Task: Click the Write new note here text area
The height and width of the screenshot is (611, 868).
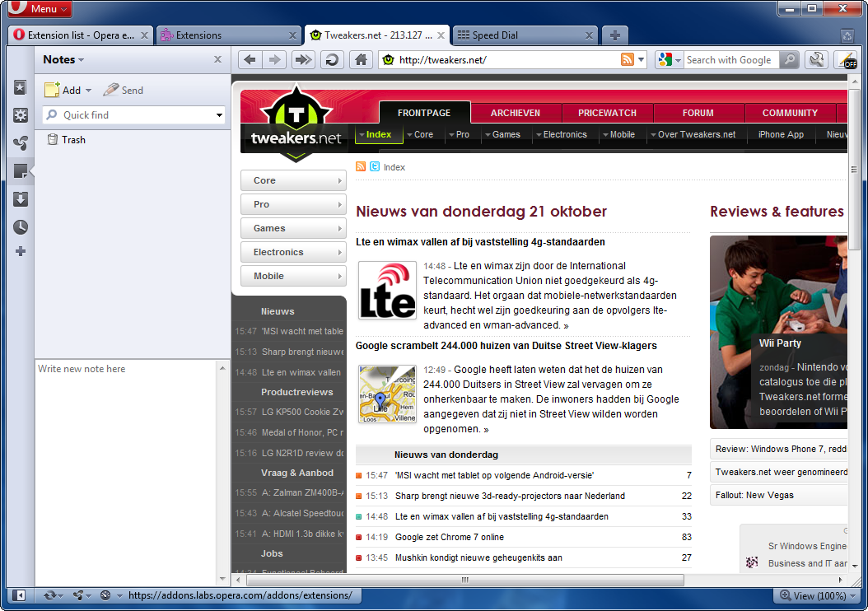Action: click(126, 472)
